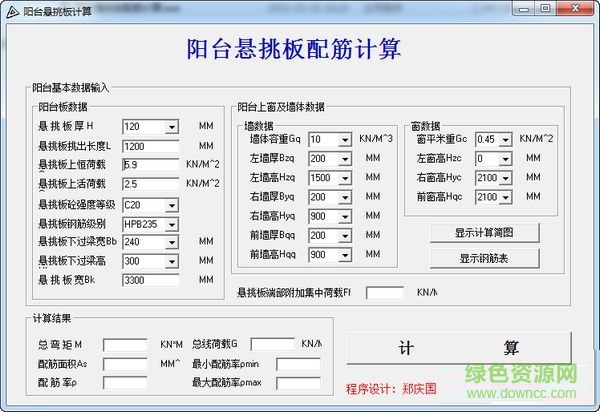
Task: Click the 阳台基本数据输入 group label
Action: coord(71,88)
